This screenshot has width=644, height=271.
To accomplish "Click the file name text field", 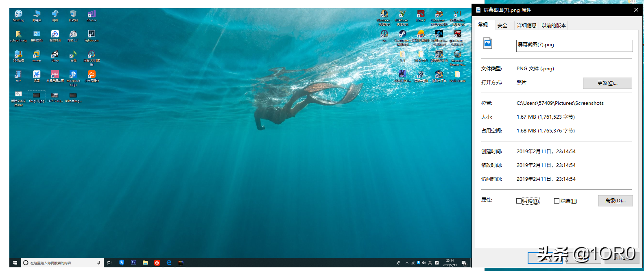I will coord(574,46).
